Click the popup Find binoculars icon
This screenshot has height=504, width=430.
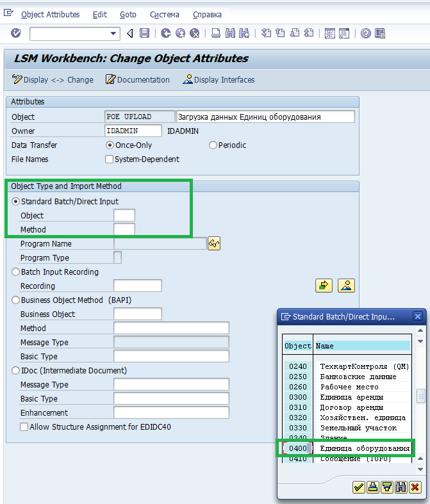pyautogui.click(x=401, y=487)
